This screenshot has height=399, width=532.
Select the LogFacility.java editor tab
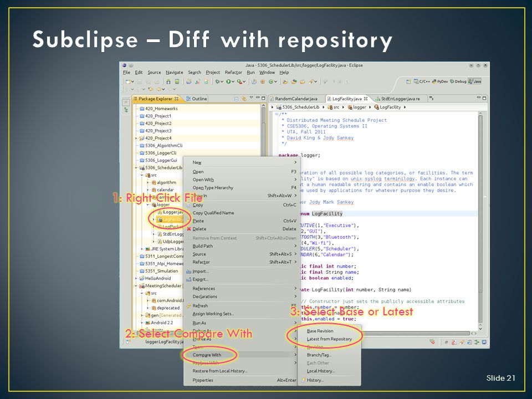(347, 99)
